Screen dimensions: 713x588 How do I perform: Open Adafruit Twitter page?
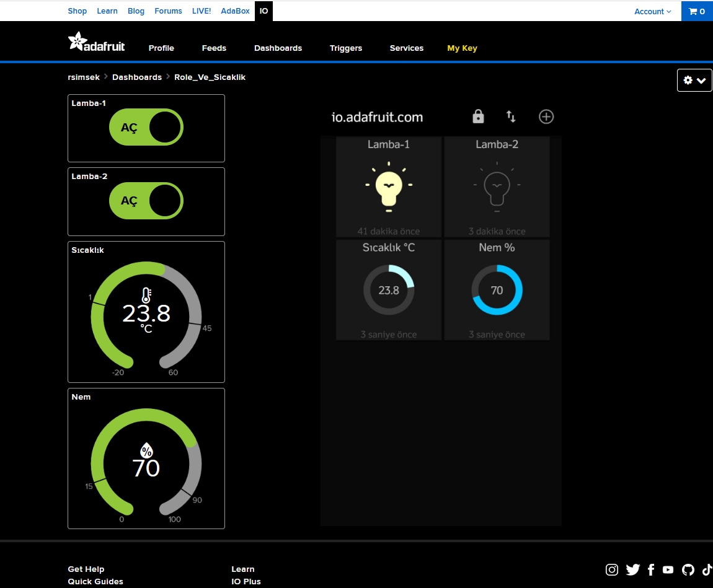632,569
